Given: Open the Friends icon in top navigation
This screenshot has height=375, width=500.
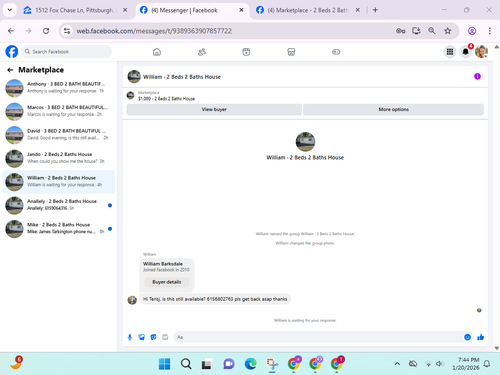Looking at the screenshot, I should (x=202, y=52).
